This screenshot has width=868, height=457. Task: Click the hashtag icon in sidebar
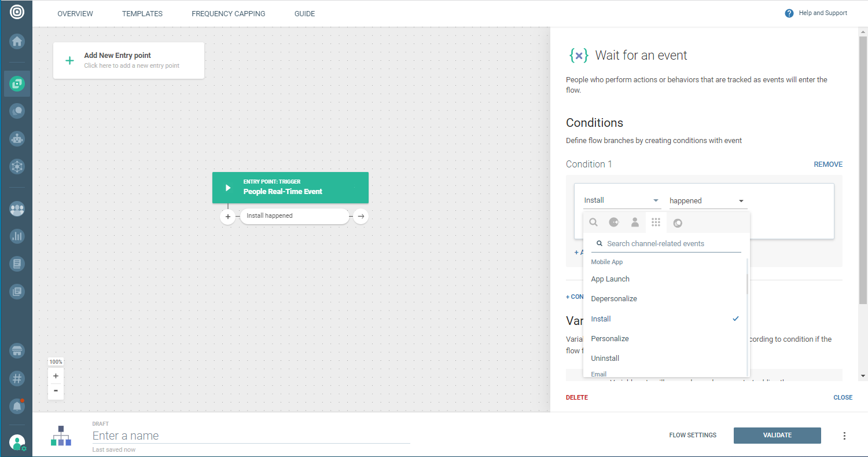tap(17, 378)
